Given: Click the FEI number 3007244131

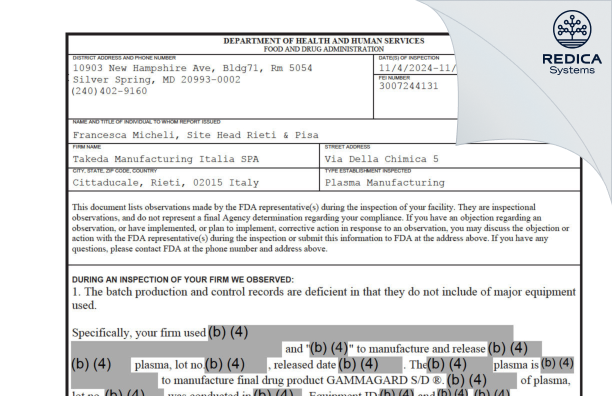Looking at the screenshot, I should (408, 86).
